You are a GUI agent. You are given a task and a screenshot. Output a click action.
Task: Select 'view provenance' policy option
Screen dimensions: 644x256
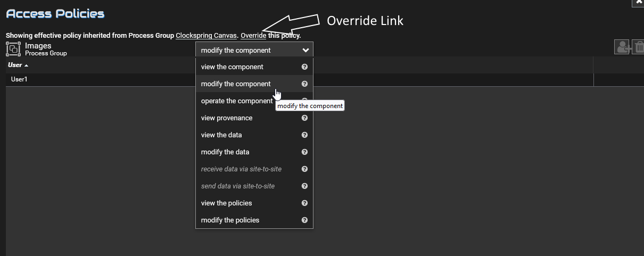pos(227,118)
